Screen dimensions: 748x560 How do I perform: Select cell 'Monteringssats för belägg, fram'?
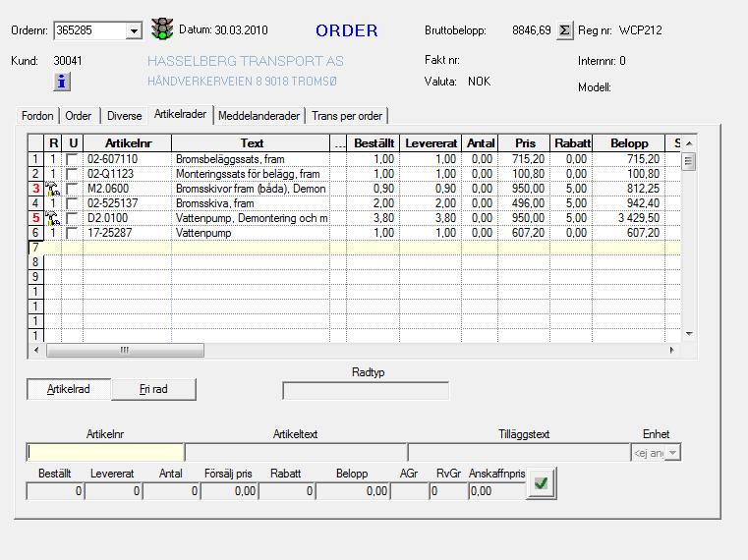[x=251, y=174]
